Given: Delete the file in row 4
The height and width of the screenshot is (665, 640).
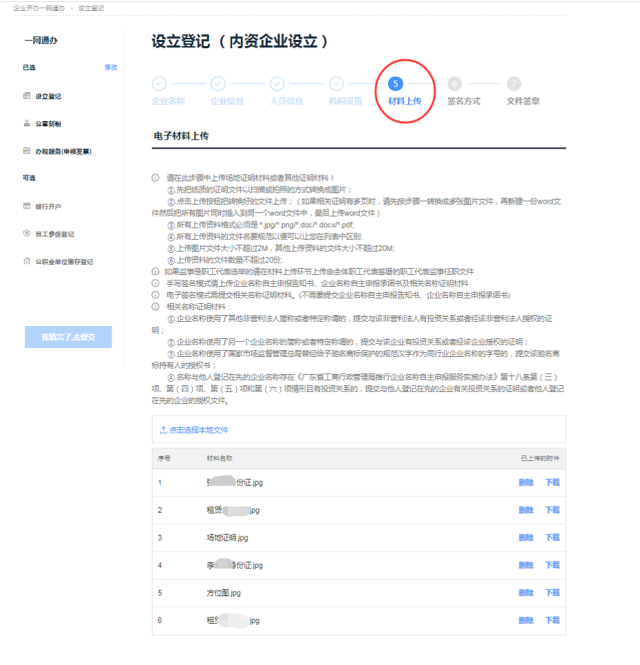Looking at the screenshot, I should point(526,565).
